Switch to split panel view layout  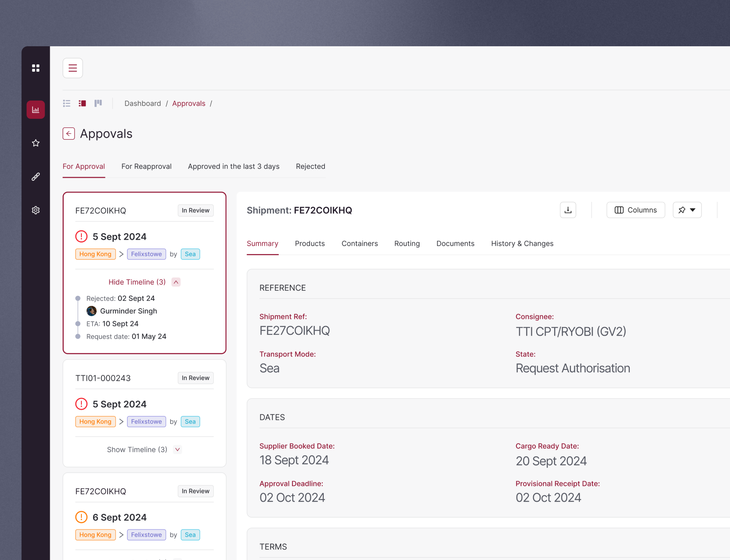pos(82,103)
